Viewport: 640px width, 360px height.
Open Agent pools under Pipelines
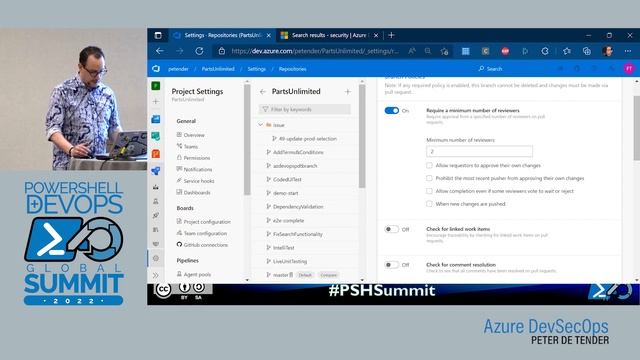[197, 275]
